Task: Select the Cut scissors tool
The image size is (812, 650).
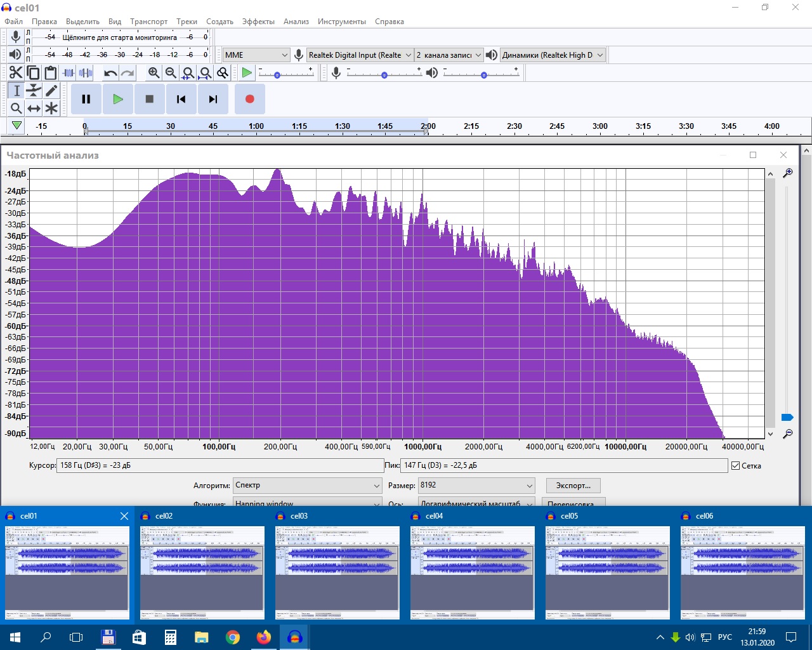Action: click(16, 73)
